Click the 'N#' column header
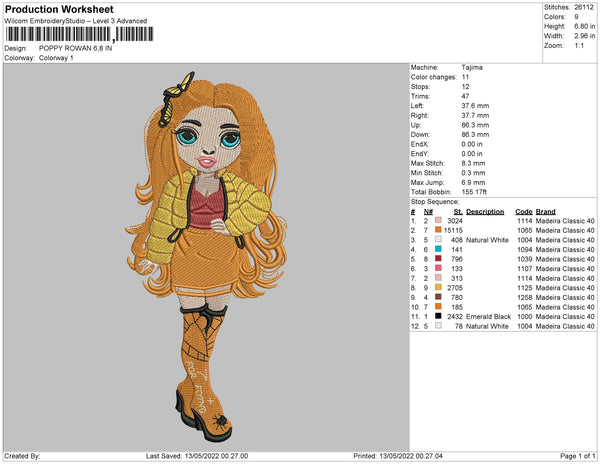Image resolution: width=600 pixels, height=464 pixels. [x=428, y=212]
